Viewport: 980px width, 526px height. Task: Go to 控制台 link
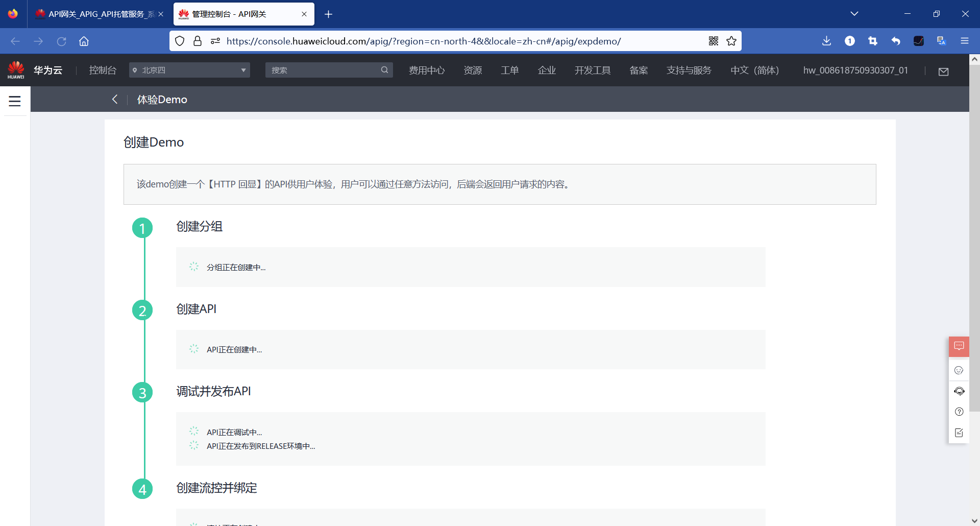[103, 70]
